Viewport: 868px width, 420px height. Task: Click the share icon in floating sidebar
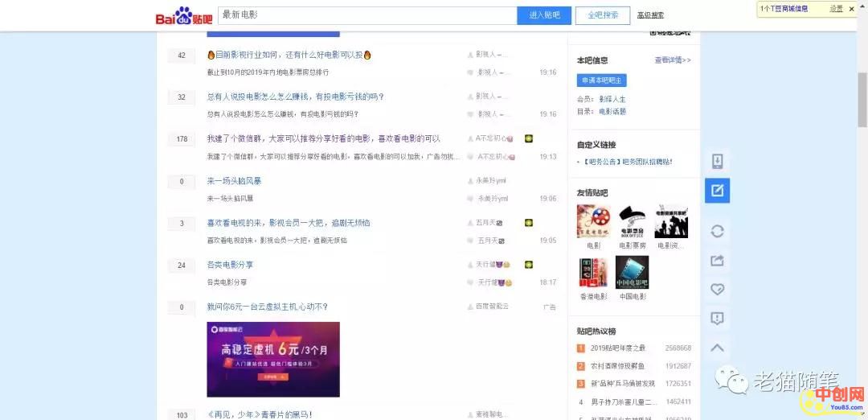coord(717,260)
